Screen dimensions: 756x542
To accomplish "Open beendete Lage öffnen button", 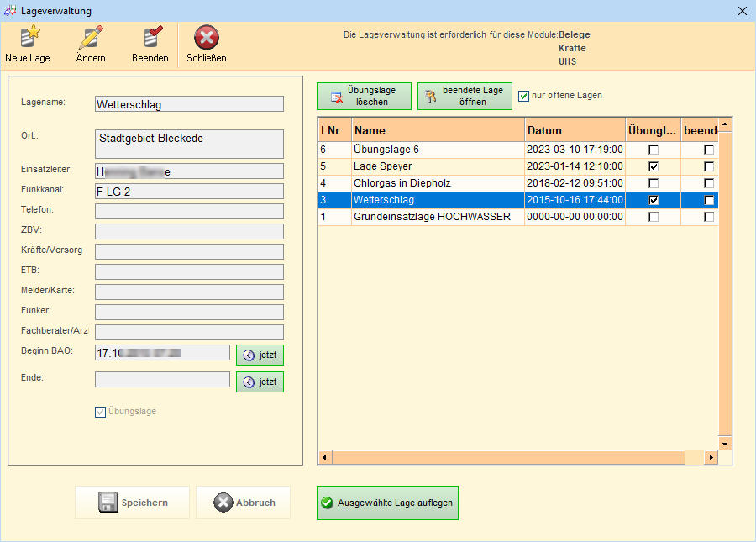I will pyautogui.click(x=465, y=97).
